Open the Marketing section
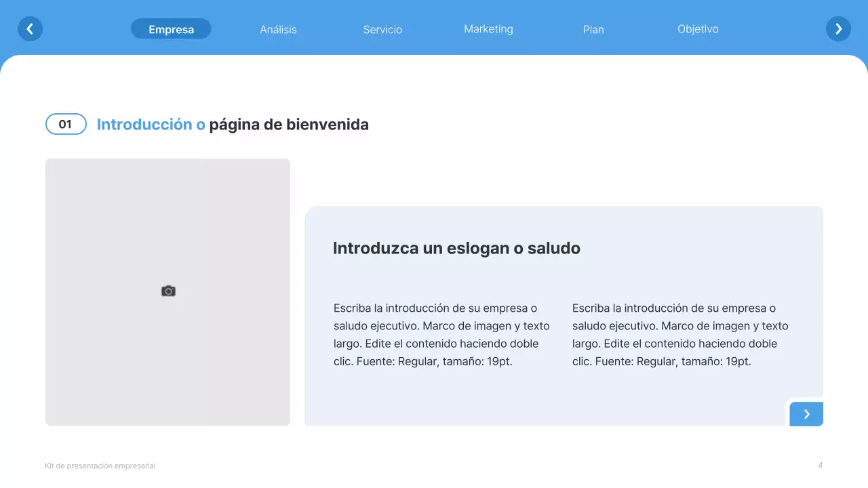 click(488, 28)
